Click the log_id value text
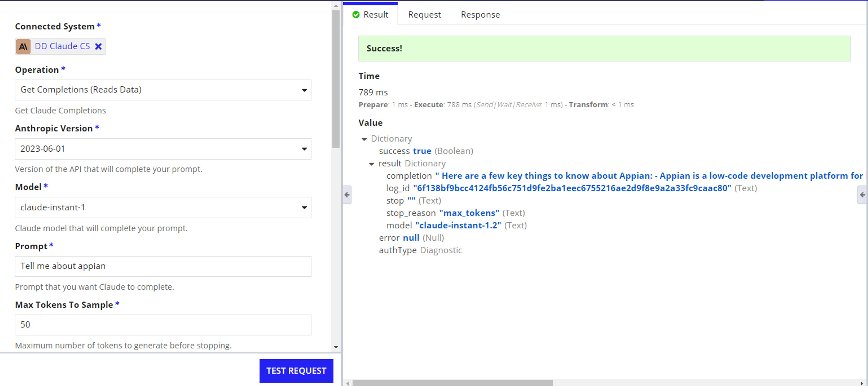 pos(572,188)
